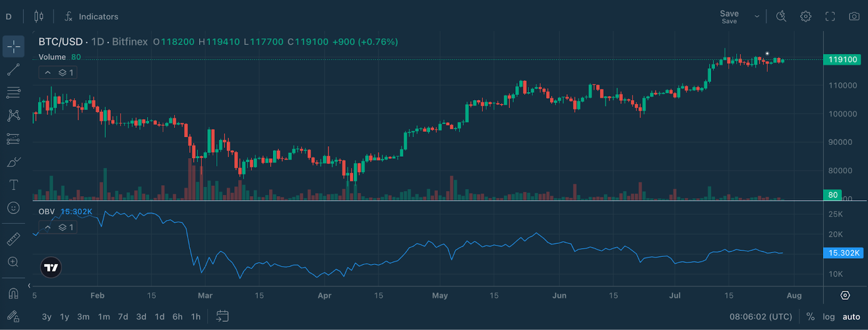Enter fullscreen mode

[830, 16]
